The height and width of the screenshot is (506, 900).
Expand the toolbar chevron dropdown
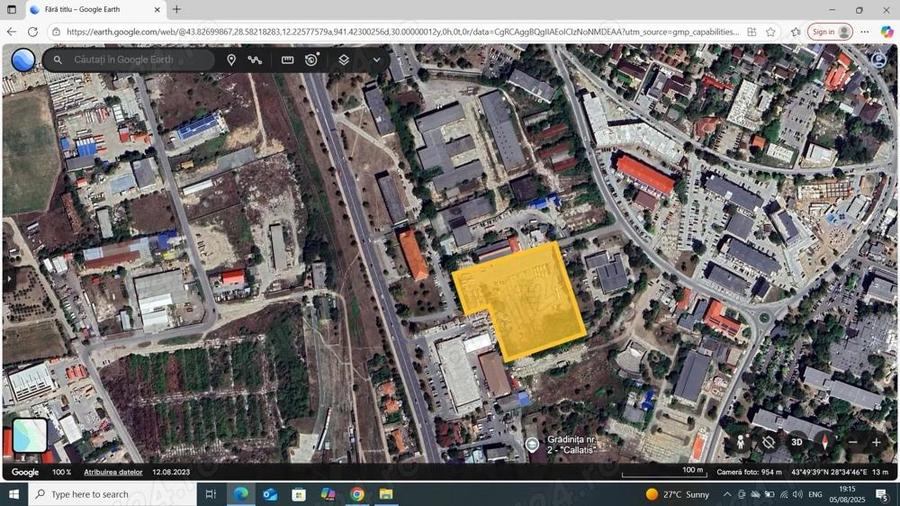pos(377,60)
